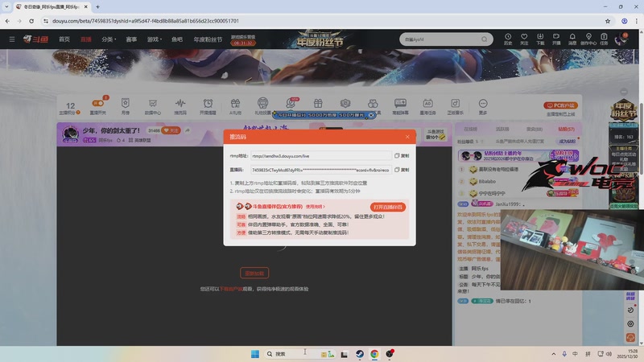The height and width of the screenshot is (362, 644).
Task: Click the share arrow next to stream title
Action: [188, 130]
